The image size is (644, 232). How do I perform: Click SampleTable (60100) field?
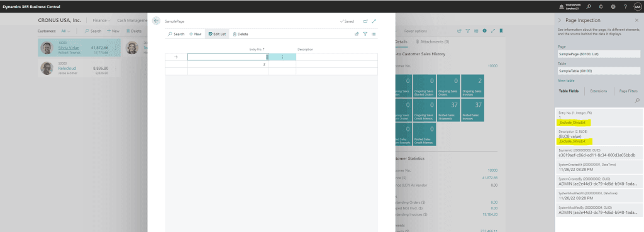pyautogui.click(x=599, y=71)
